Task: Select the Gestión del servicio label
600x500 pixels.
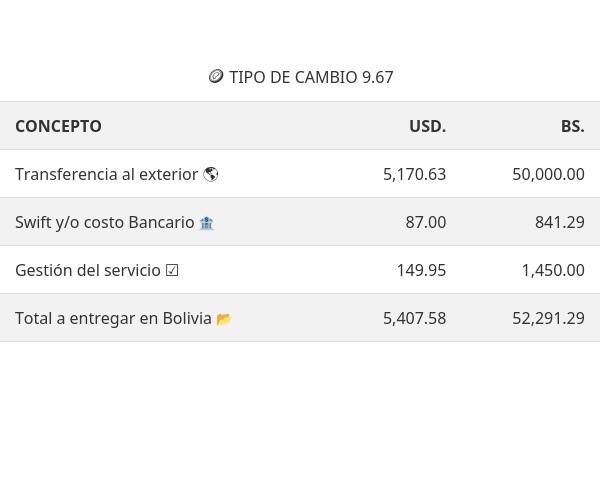Action: pos(87,270)
